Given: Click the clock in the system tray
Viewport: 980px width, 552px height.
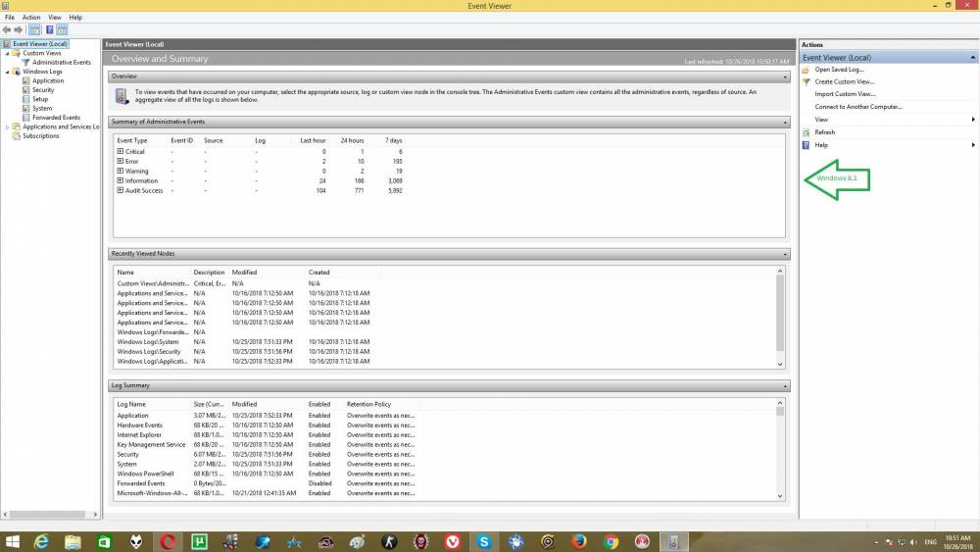Looking at the screenshot, I should (x=957, y=542).
